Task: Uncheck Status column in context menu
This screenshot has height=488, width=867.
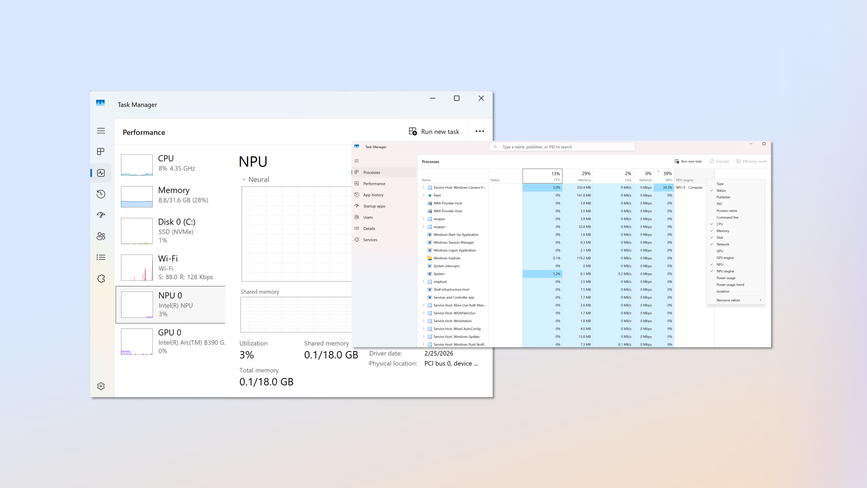Action: tap(736, 191)
